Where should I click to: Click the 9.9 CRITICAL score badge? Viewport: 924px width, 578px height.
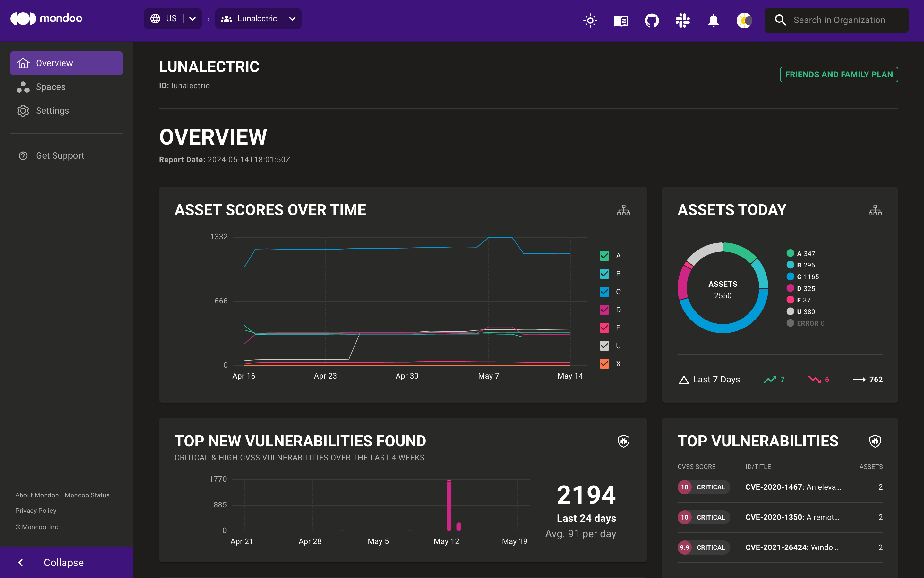703,547
